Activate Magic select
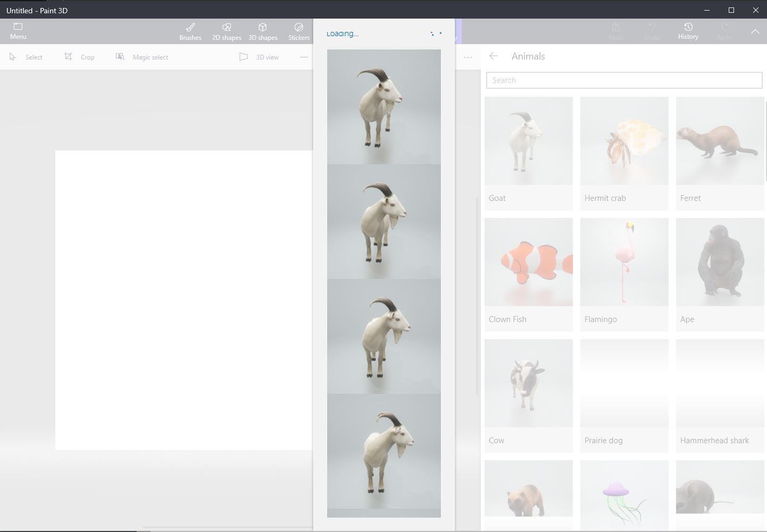Viewport: 767px width, 532px height. point(142,57)
